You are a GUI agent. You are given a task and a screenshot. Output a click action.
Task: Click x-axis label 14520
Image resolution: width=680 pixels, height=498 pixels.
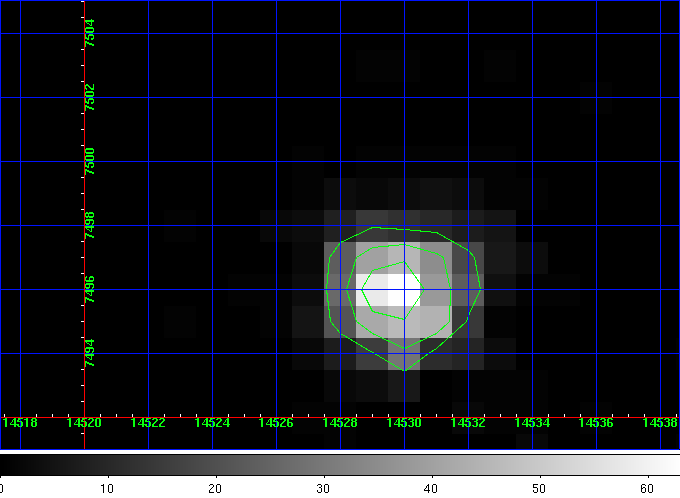point(84,423)
